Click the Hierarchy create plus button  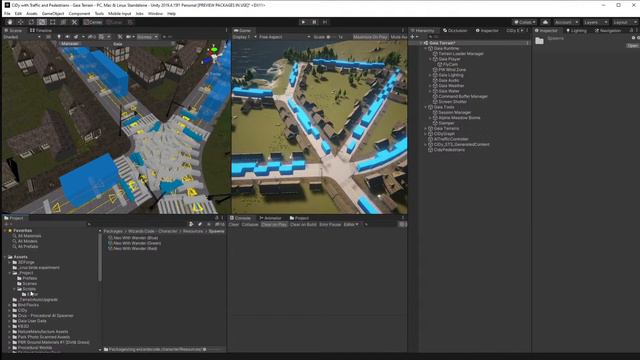[x=413, y=37]
